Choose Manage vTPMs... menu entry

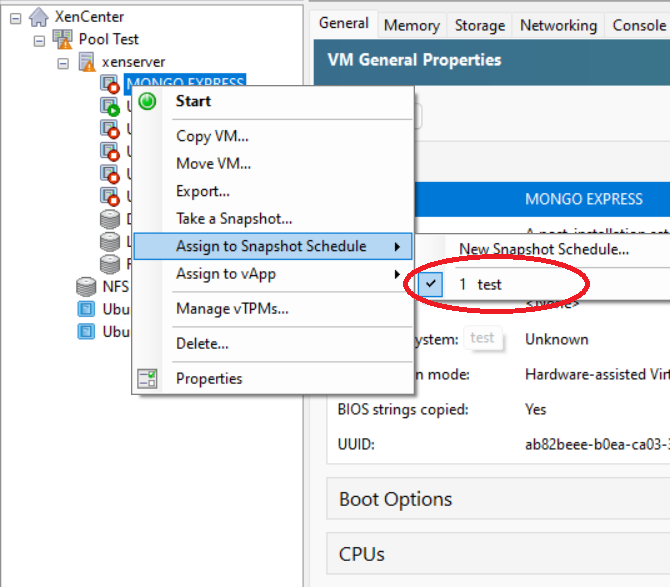(x=273, y=309)
